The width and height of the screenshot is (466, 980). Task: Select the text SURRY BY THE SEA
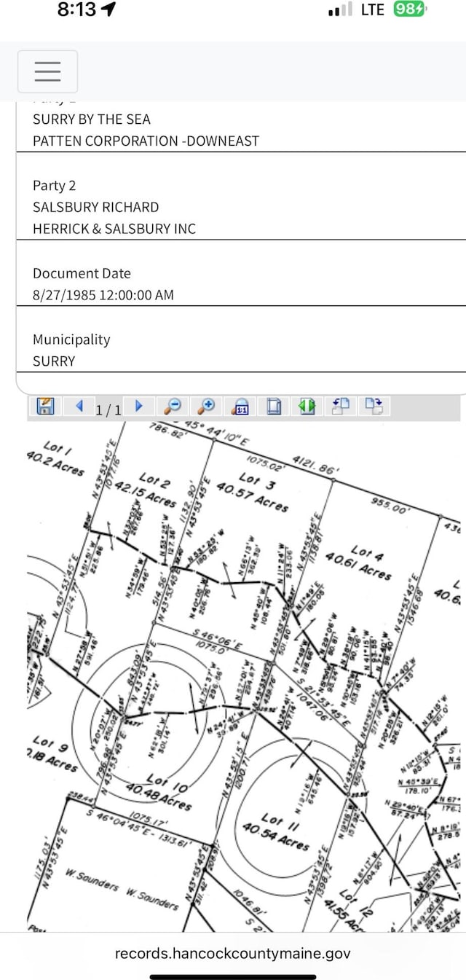(x=92, y=119)
